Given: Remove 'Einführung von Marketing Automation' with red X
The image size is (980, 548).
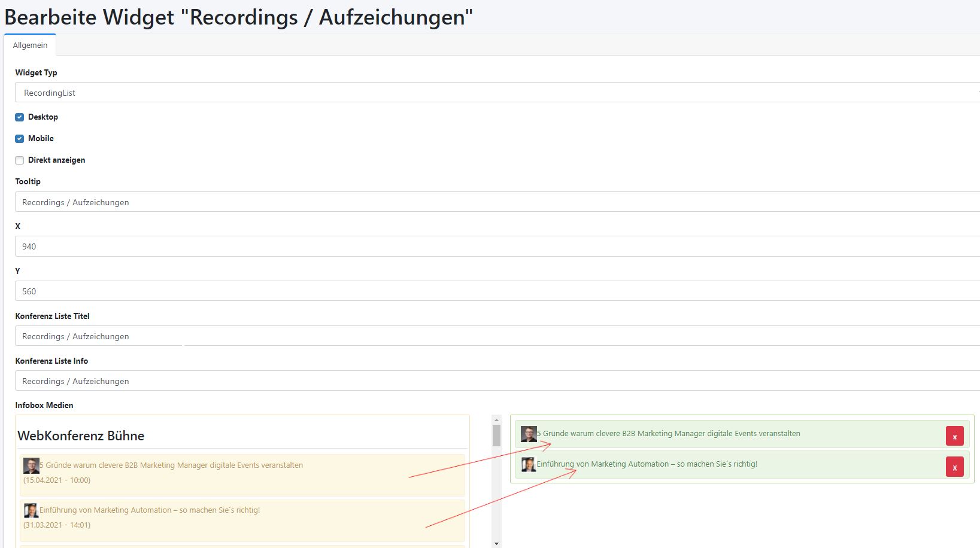Looking at the screenshot, I should pyautogui.click(x=954, y=467).
